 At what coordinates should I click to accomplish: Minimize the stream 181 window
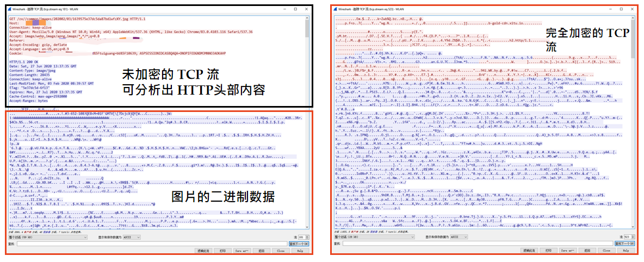coord(284,9)
